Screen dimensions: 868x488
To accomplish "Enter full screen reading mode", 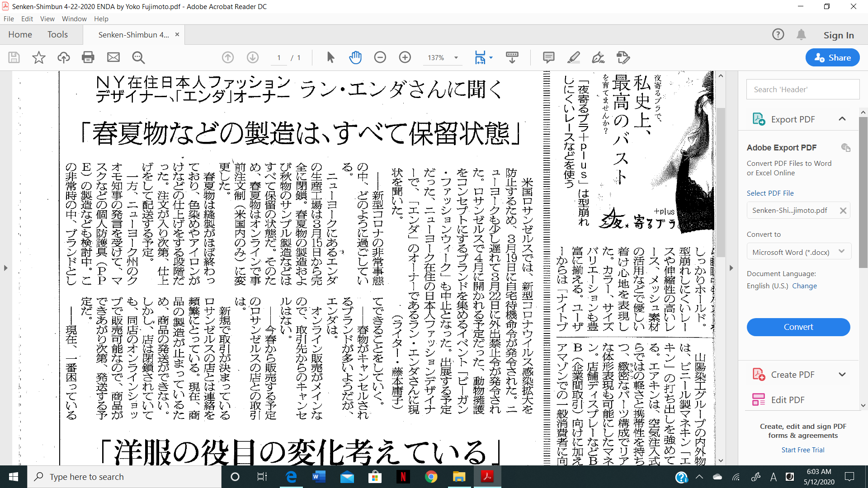I will [x=511, y=57].
